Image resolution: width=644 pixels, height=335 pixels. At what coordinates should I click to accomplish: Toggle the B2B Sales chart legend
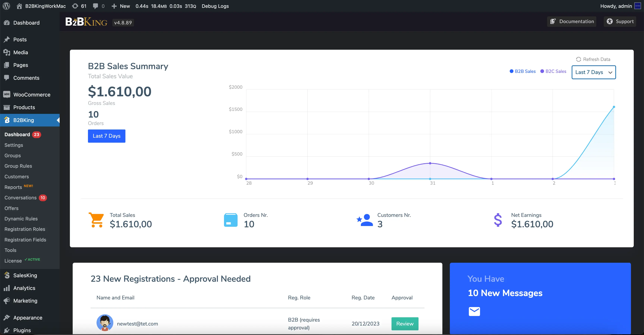click(x=523, y=71)
